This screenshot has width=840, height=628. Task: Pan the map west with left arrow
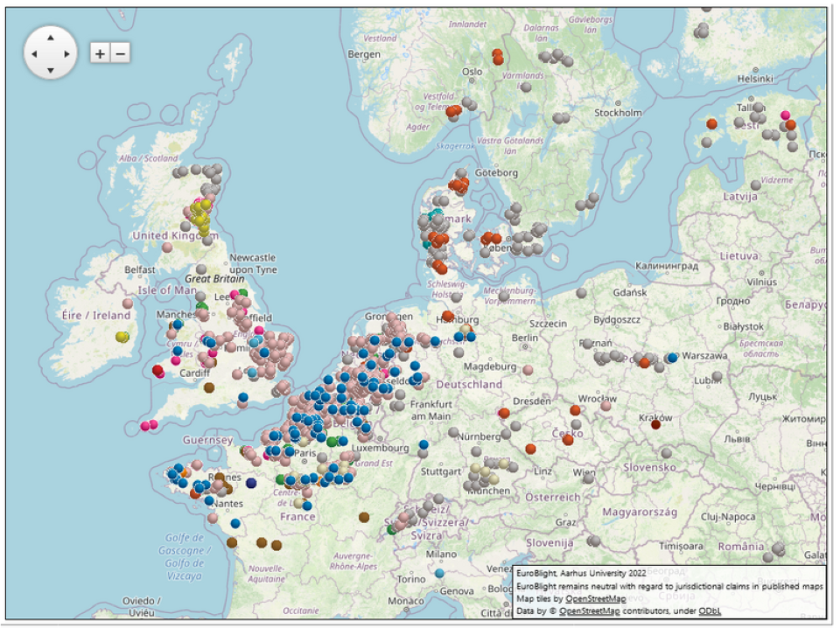34,54
